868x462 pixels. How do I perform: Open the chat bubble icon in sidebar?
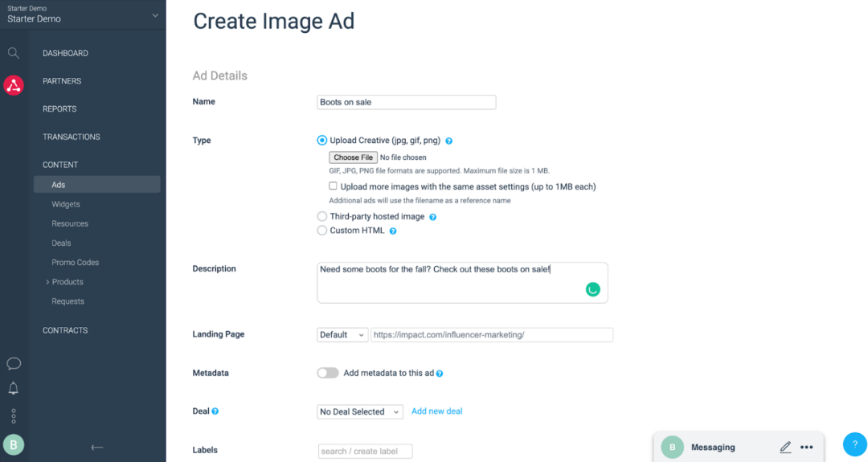14,364
